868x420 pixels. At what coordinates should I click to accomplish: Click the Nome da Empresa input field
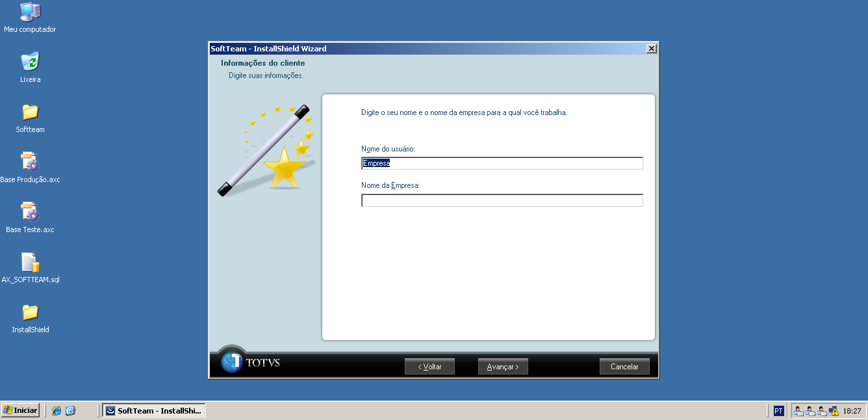coord(502,200)
